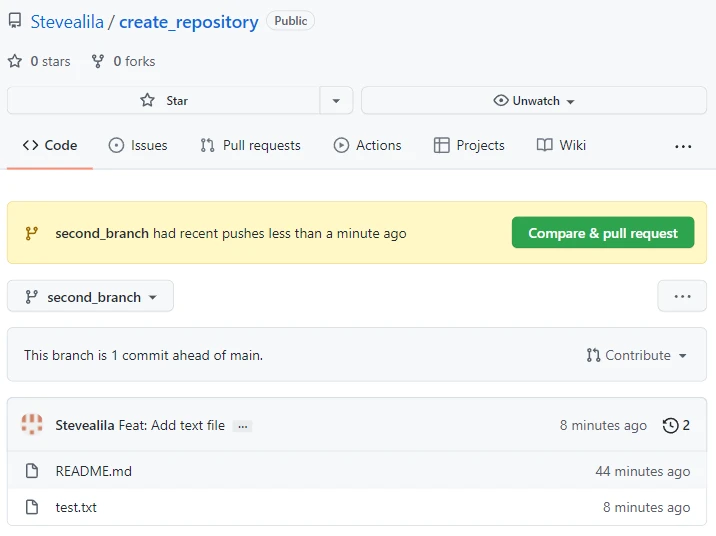Open the README.md file link
The image size is (716, 536).
[93, 471]
